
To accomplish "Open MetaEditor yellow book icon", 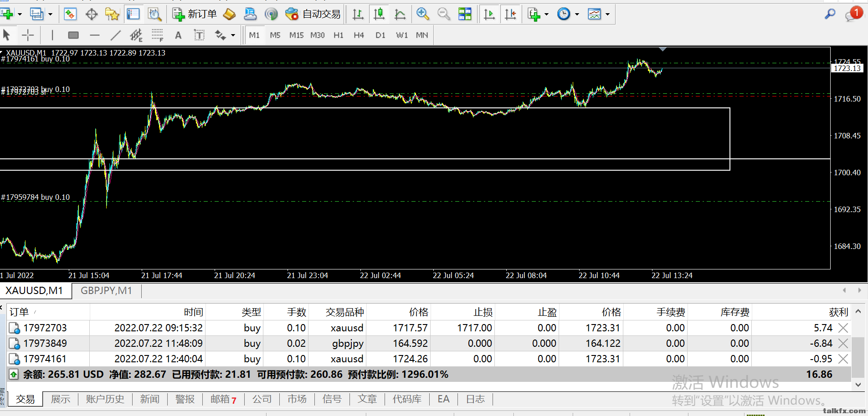I will pyautogui.click(x=229, y=14).
